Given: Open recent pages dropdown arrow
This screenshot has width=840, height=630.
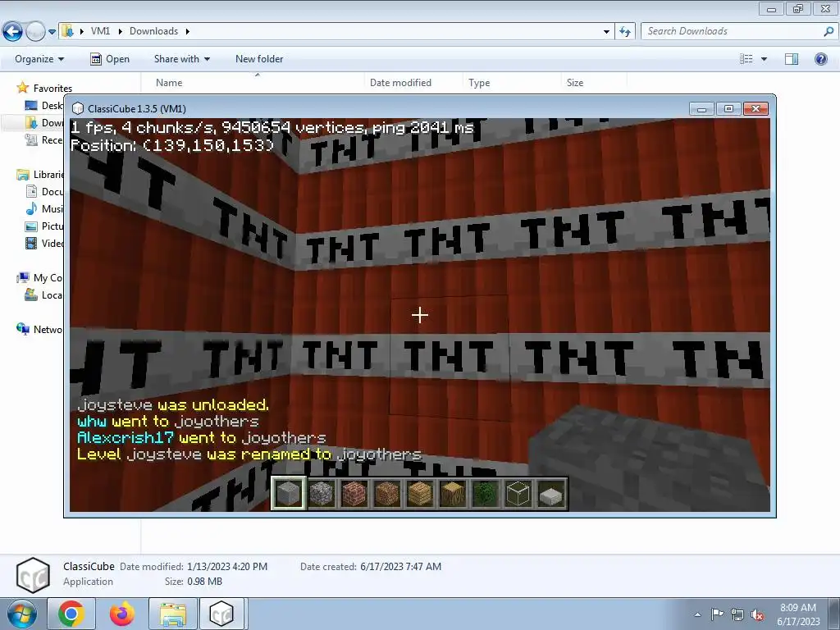Looking at the screenshot, I should pos(52,32).
